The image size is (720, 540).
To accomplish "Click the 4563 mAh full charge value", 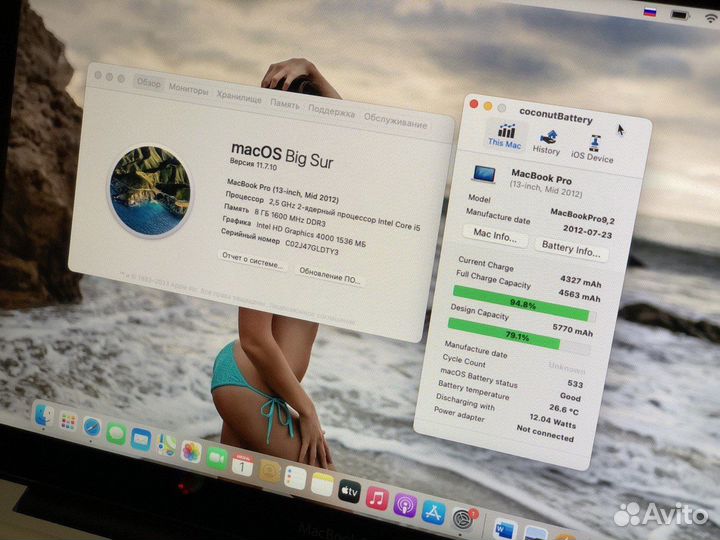I will point(579,295).
